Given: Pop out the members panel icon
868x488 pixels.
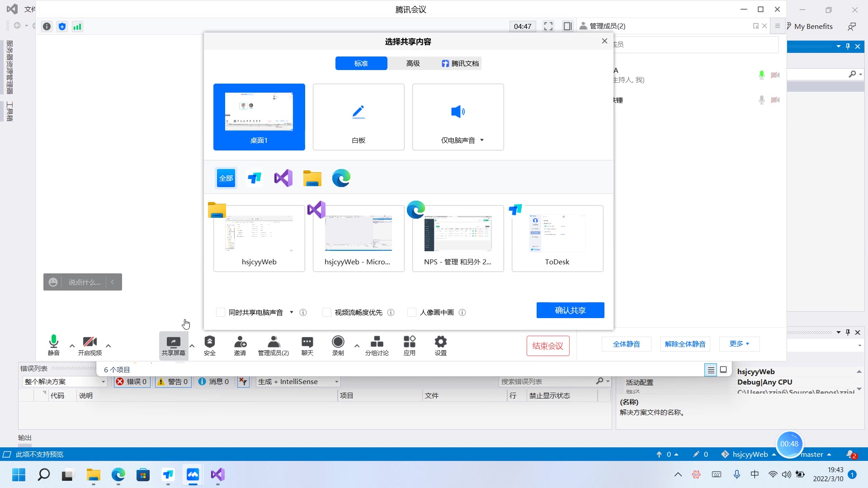Looking at the screenshot, I should coord(756,26).
